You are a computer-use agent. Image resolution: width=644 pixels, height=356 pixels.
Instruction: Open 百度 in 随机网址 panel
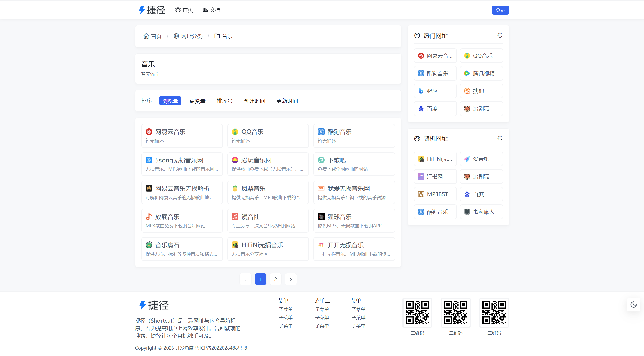pos(481,194)
